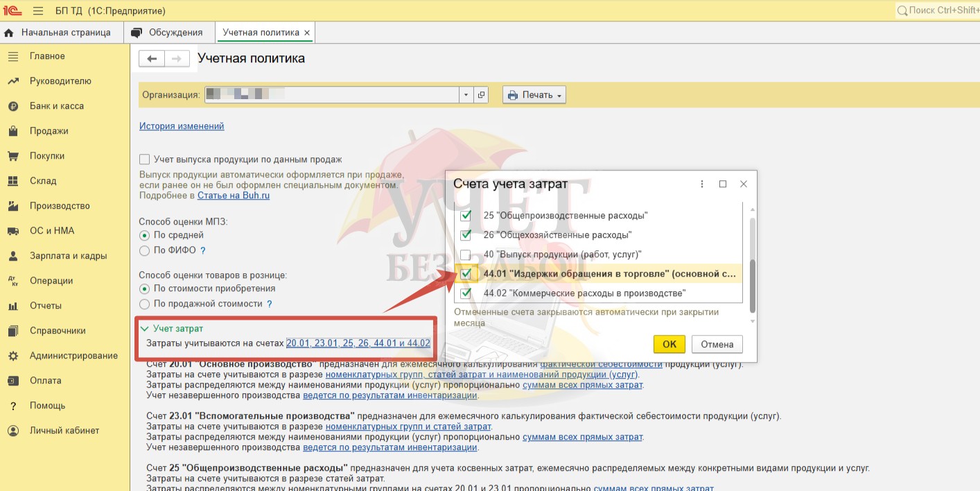
Task: Check account 40 Выпуск продукции
Action: coord(466,255)
